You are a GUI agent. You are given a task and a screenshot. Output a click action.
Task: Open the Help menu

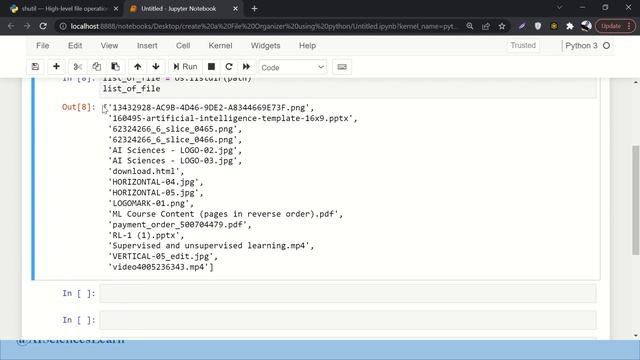tap(307, 46)
